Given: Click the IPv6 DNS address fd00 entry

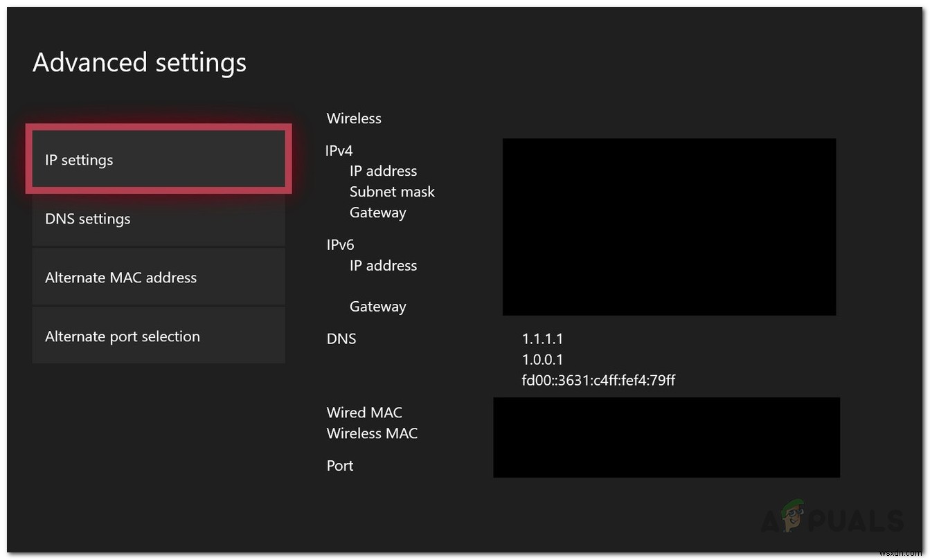Looking at the screenshot, I should [598, 380].
